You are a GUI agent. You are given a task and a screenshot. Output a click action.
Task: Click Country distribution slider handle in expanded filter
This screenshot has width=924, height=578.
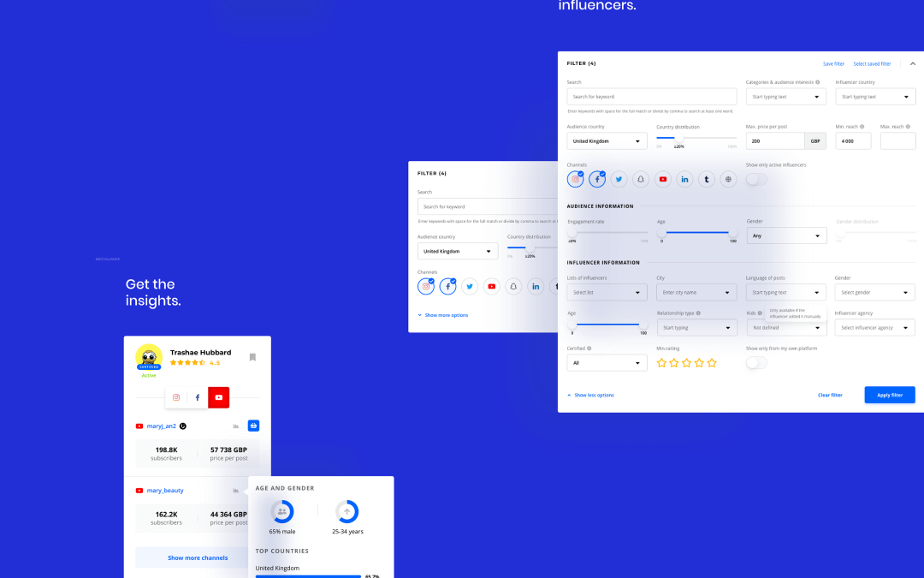click(x=678, y=138)
